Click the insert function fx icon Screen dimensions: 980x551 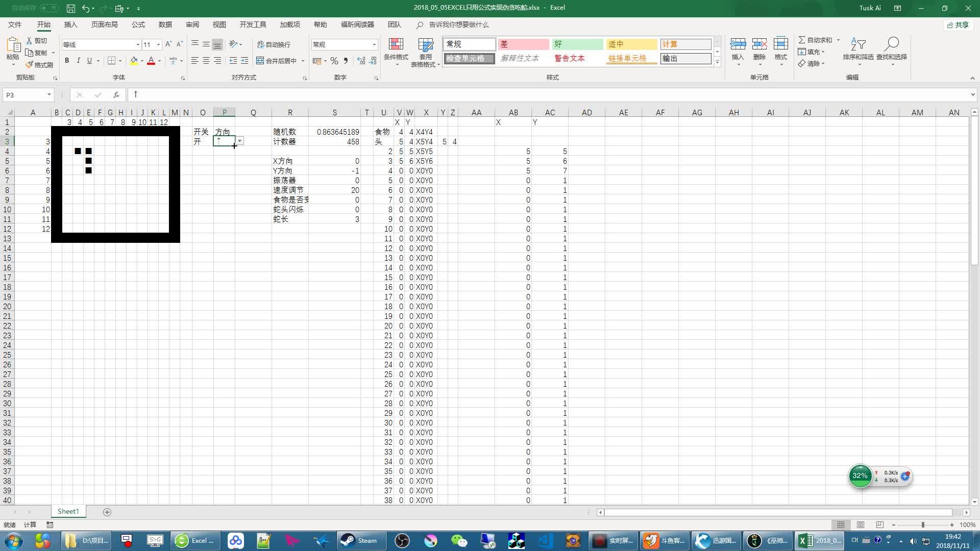coord(116,95)
